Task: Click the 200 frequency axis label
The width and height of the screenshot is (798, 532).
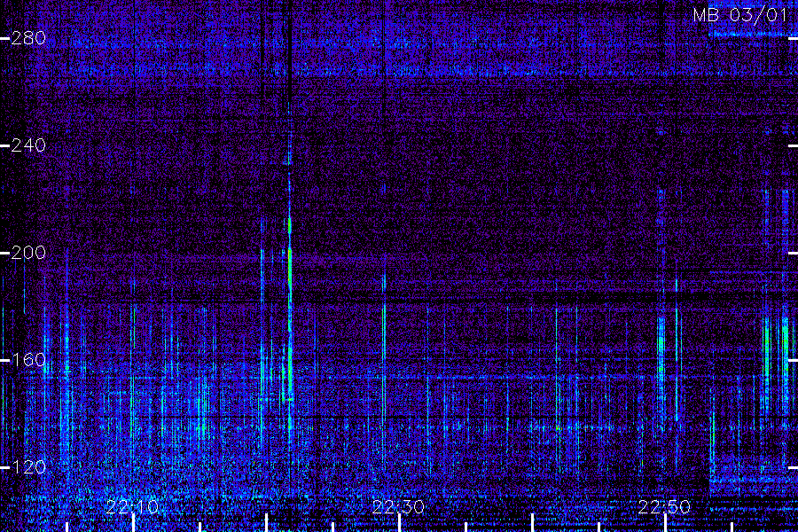Action: tap(28, 253)
